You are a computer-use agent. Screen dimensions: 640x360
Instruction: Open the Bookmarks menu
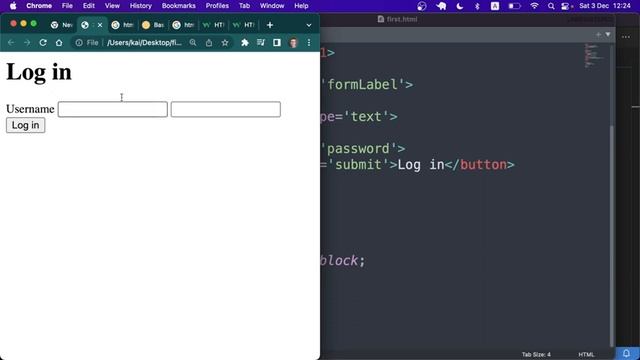point(178,6)
